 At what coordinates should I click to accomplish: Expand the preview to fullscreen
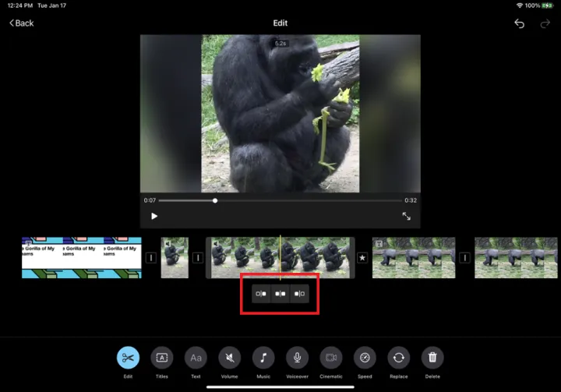pyautogui.click(x=406, y=216)
